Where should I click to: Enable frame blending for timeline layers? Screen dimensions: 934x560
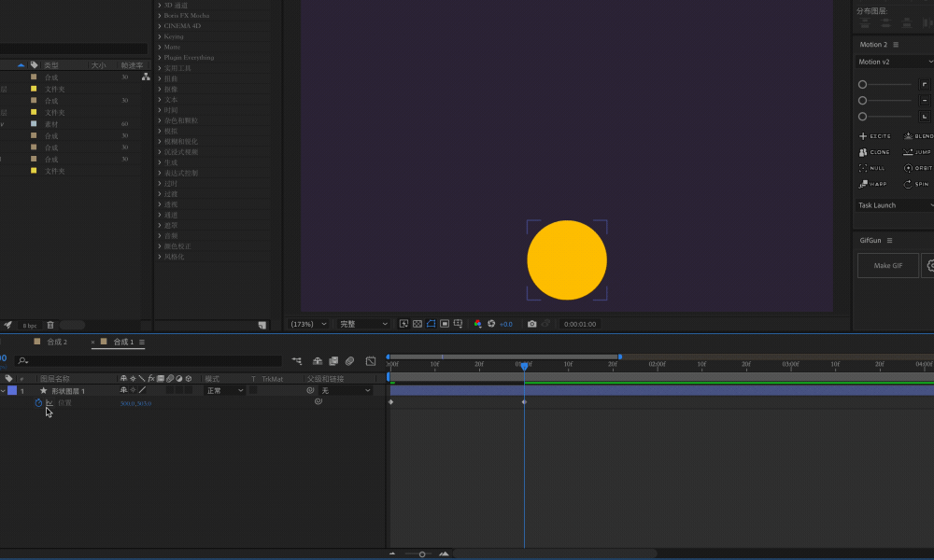point(333,360)
